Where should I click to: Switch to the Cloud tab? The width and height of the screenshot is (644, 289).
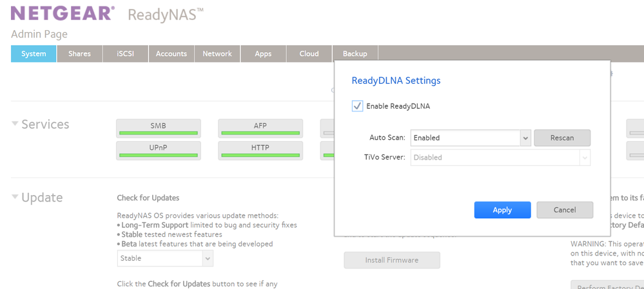tap(309, 54)
